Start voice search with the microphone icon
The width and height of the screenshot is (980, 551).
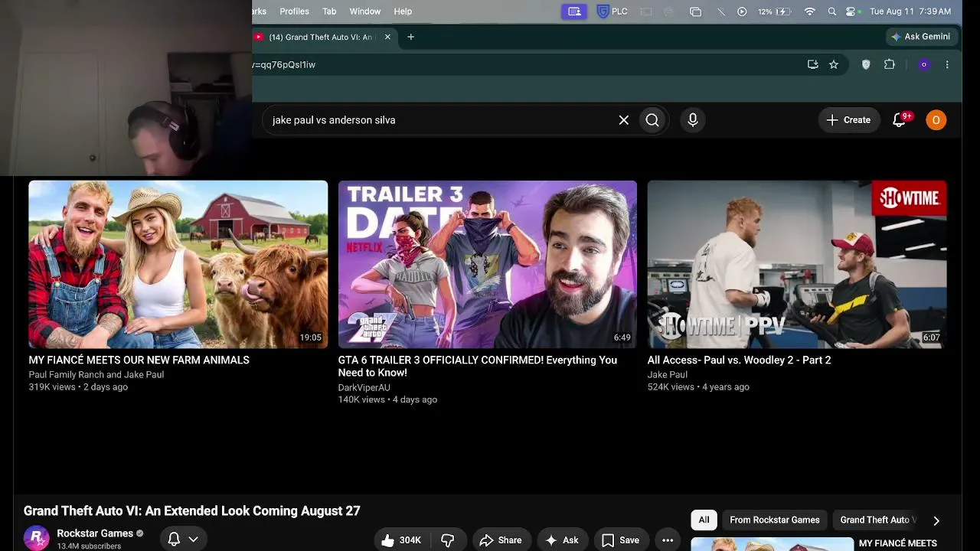pos(693,120)
